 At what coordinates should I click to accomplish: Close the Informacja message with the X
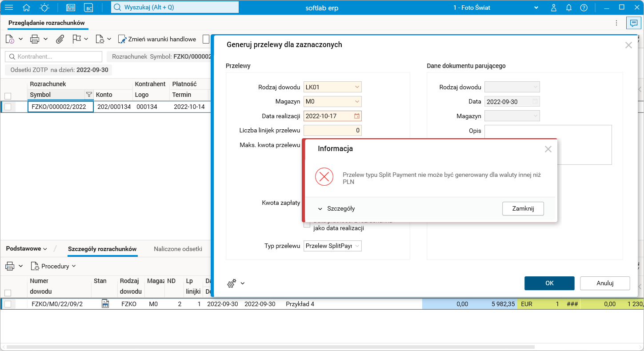tap(548, 149)
